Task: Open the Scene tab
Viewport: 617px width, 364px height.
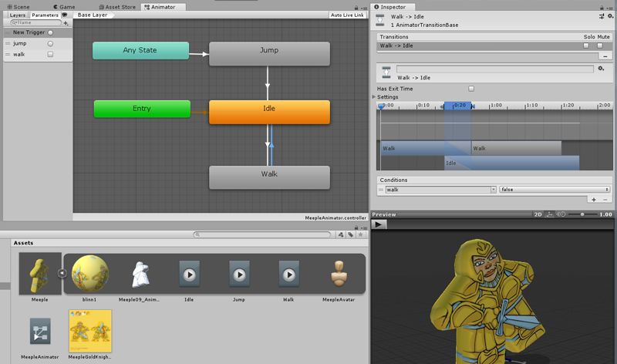Action: (x=19, y=7)
